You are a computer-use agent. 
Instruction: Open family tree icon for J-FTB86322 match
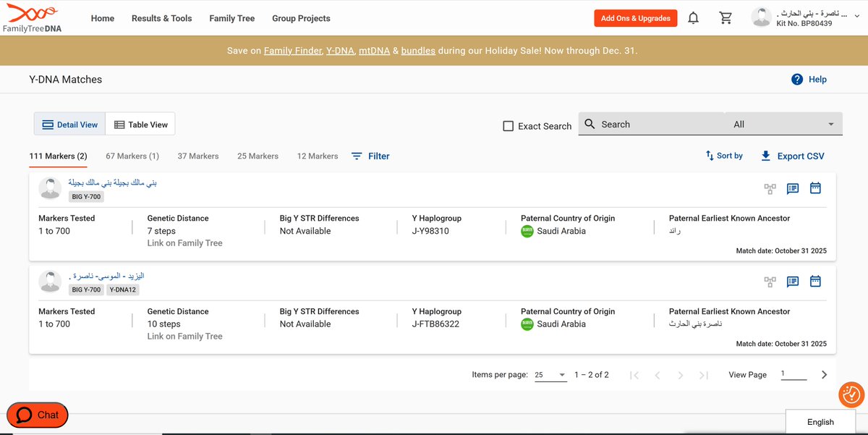(770, 282)
